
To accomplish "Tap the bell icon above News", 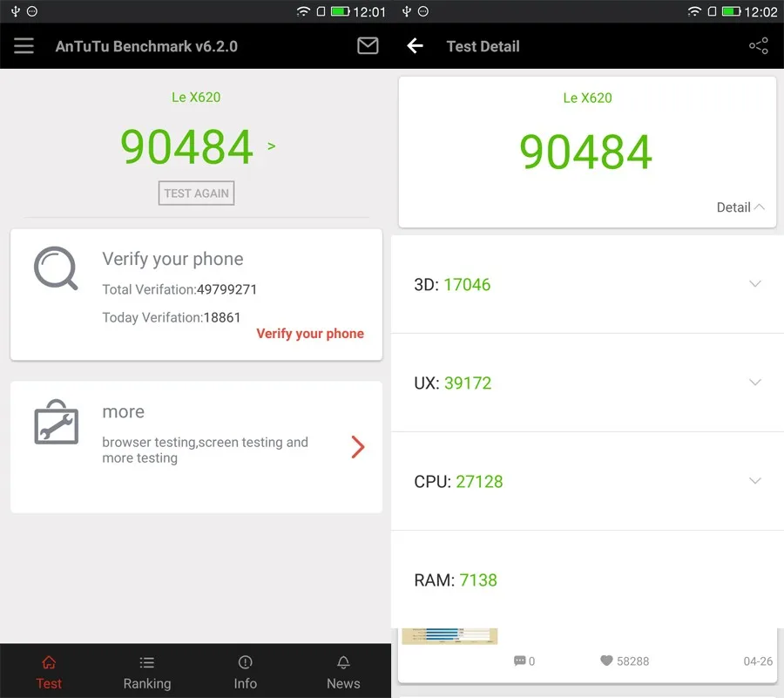I will 343,662.
